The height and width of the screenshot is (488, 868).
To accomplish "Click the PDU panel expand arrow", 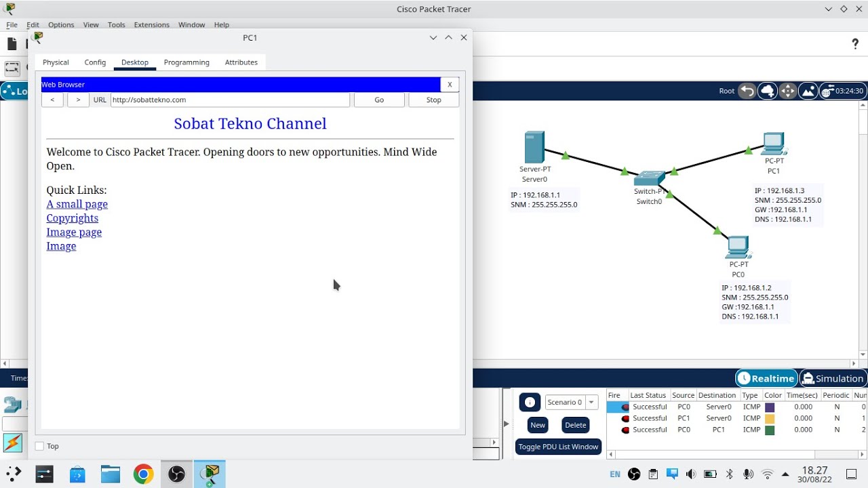I will pos(506,424).
